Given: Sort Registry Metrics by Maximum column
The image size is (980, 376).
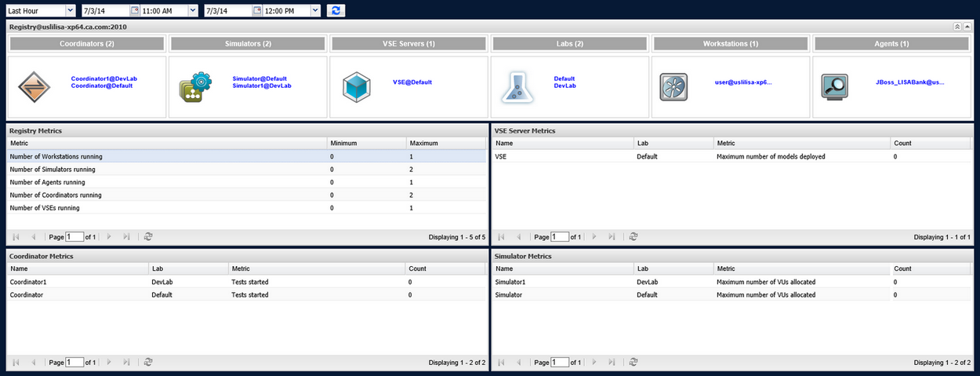Looking at the screenshot, I should point(446,144).
